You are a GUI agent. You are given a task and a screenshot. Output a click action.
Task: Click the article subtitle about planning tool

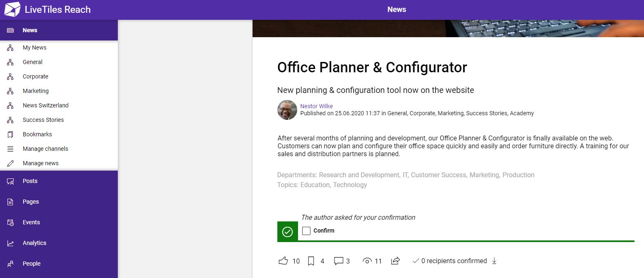pyautogui.click(x=376, y=90)
